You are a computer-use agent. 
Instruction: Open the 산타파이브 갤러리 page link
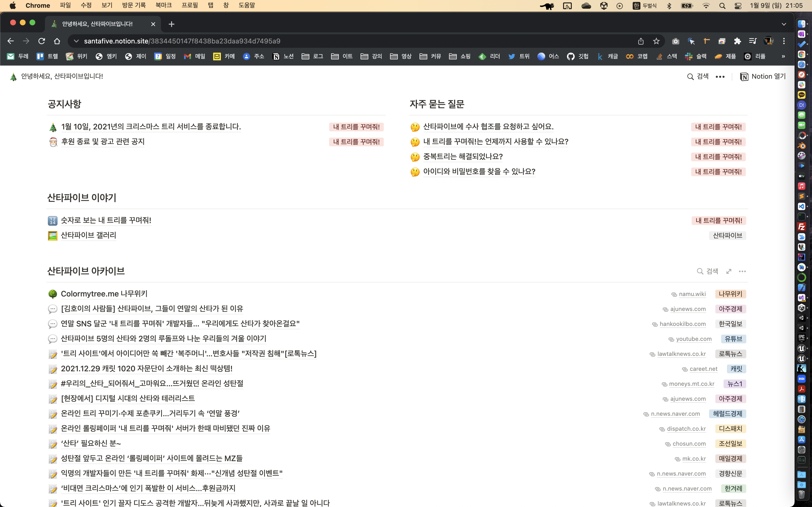[88, 235]
